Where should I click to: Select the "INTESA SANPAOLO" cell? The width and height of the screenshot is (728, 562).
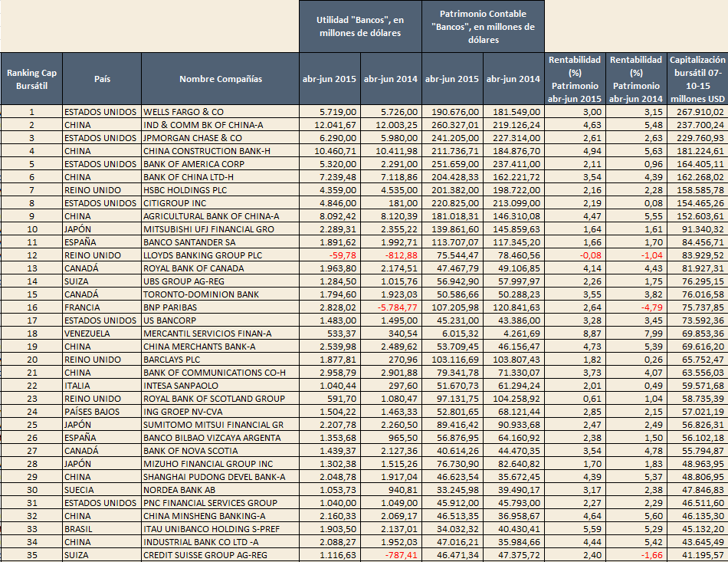pyautogui.click(x=221, y=385)
